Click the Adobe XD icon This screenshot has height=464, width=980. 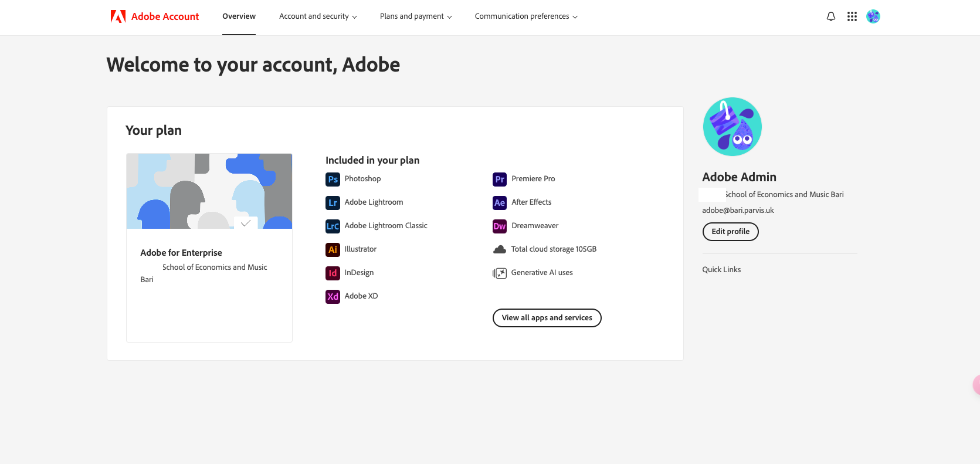point(333,297)
